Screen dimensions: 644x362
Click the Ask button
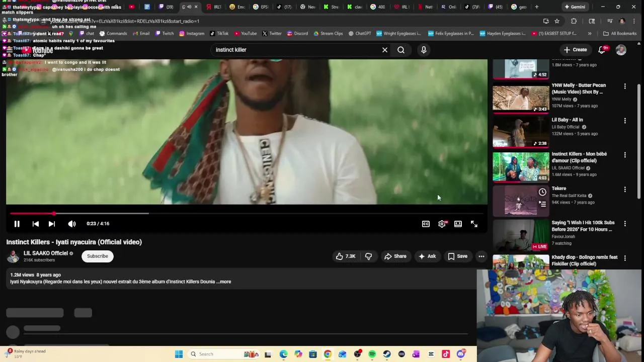point(427,256)
